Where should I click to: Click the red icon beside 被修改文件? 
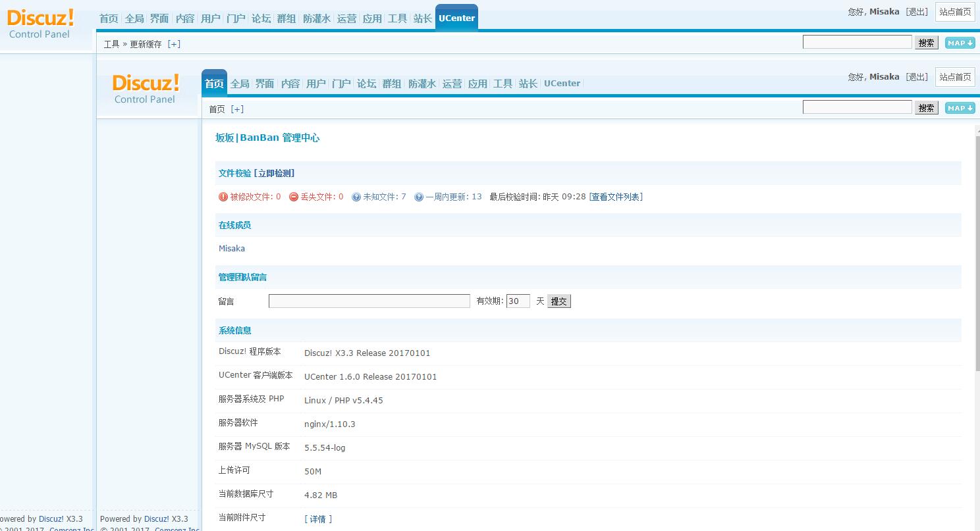click(223, 197)
